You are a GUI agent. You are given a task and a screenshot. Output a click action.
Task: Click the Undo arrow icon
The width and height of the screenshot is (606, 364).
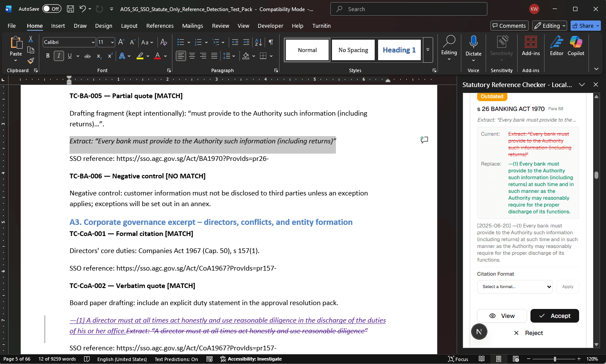tap(83, 9)
